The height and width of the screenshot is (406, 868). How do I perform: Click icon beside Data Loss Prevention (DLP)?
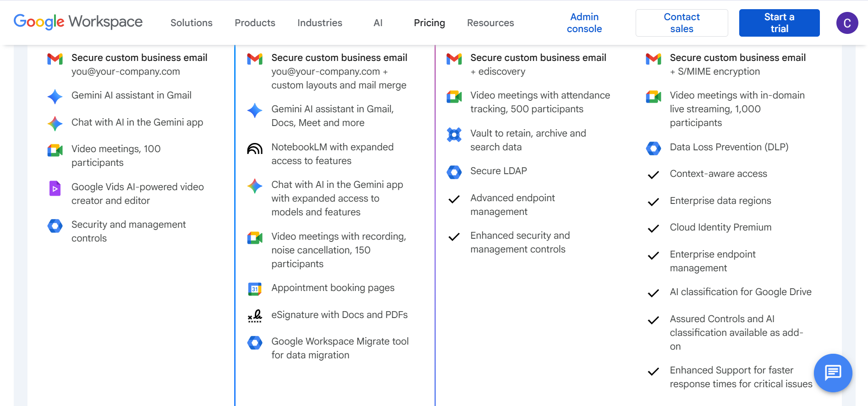[x=654, y=148]
